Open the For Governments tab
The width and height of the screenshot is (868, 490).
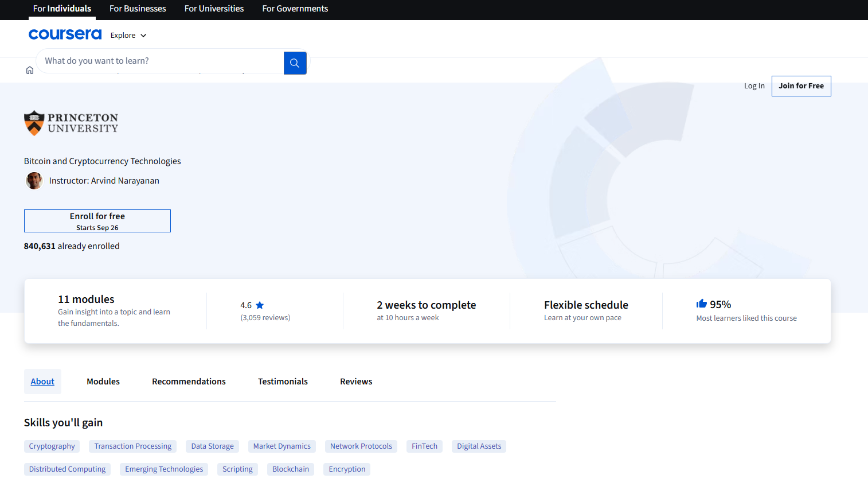coord(295,9)
